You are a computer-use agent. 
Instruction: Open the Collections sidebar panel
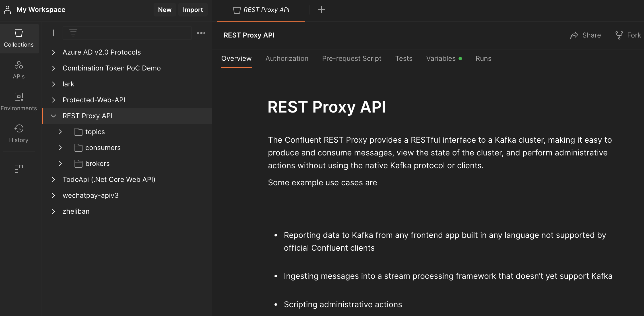point(19,38)
